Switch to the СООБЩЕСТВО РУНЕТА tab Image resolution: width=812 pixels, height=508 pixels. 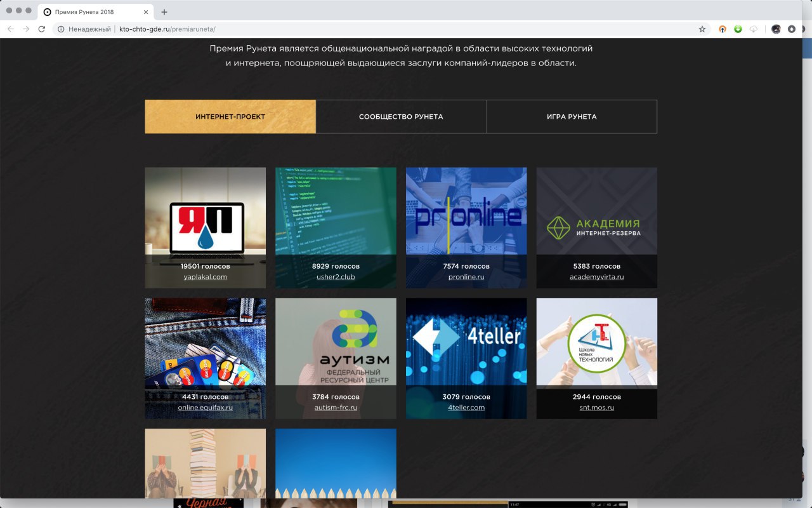pyautogui.click(x=401, y=117)
